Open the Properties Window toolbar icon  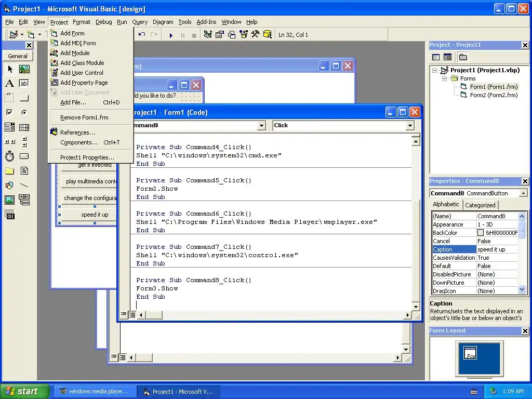point(220,34)
